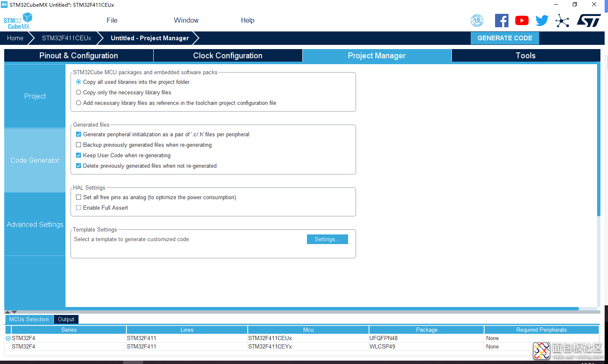Sort MCU table by Series column header

click(69, 330)
